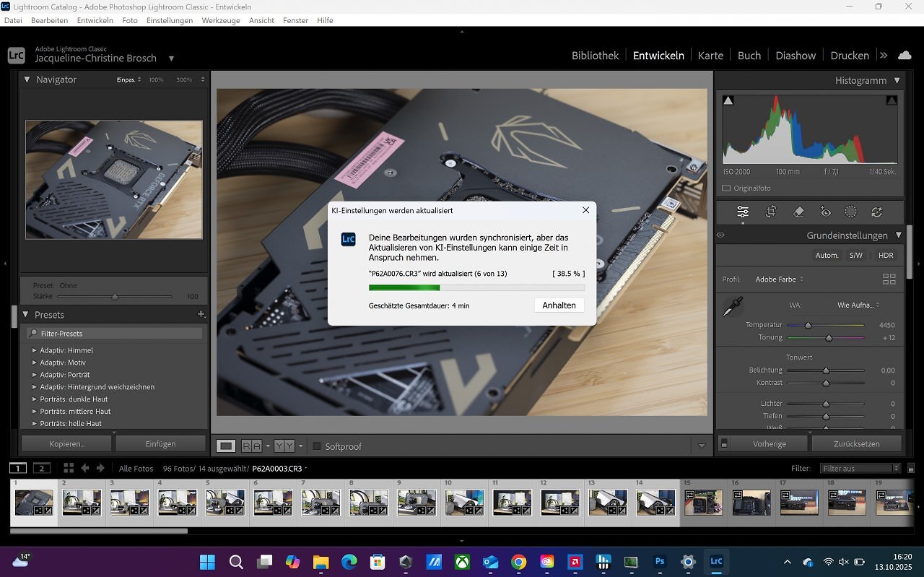The image size is (924, 577).
Task: Open Windows Start menu
Action: 207,561
